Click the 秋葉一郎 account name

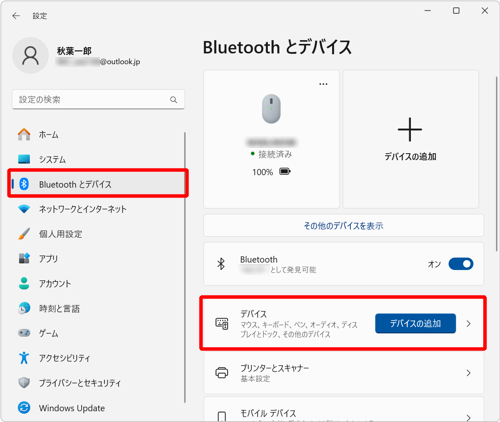(x=74, y=51)
